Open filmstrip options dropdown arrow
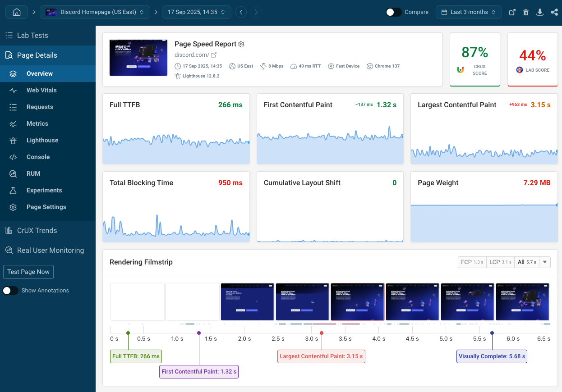 pyautogui.click(x=545, y=262)
